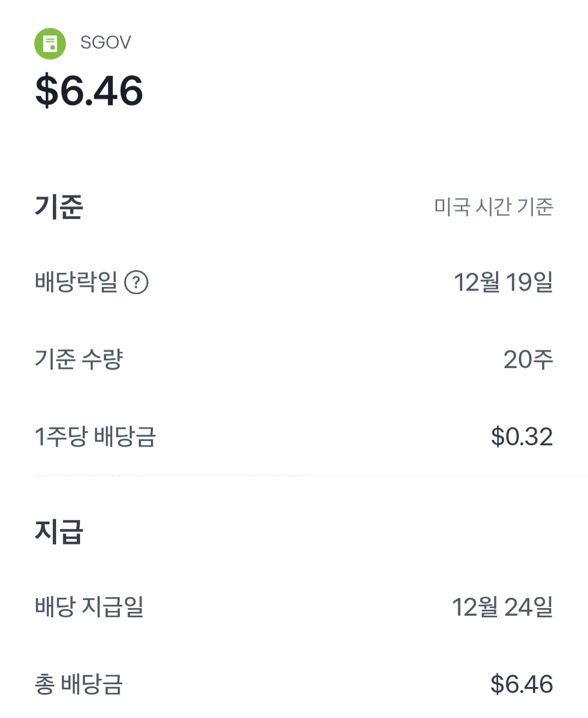Tap the $6.46 total dividend value
Screen dimensions: 588x718
click(522, 684)
